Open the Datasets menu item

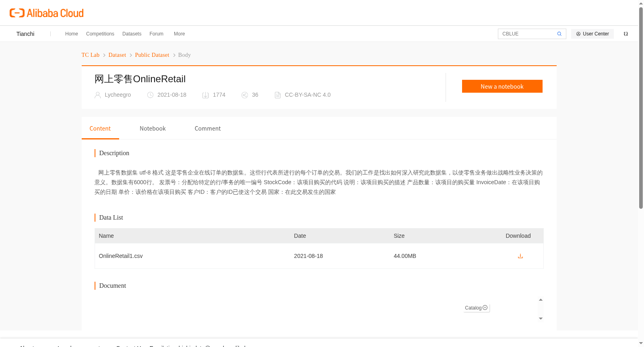[132, 34]
